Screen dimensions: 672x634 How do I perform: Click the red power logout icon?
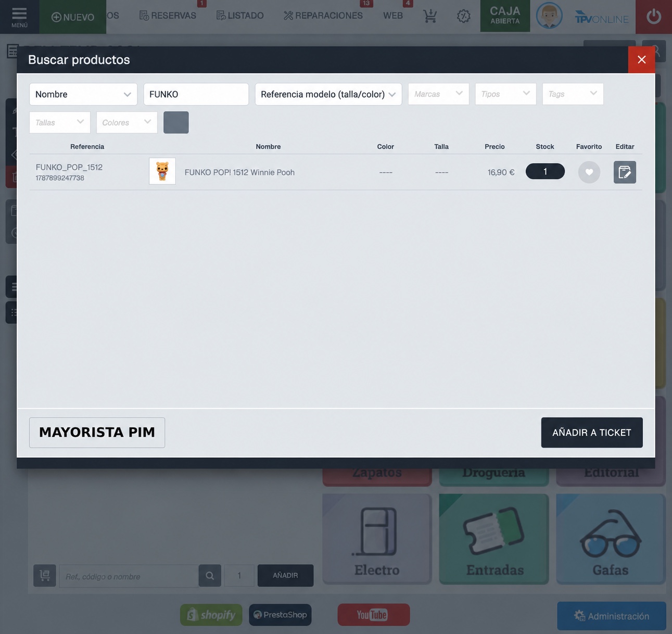coord(654,17)
